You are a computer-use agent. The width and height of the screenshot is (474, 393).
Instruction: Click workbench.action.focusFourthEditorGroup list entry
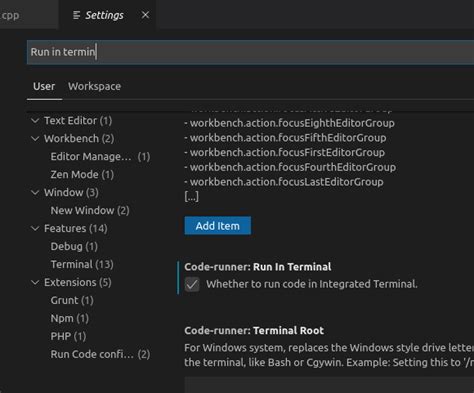coord(290,167)
